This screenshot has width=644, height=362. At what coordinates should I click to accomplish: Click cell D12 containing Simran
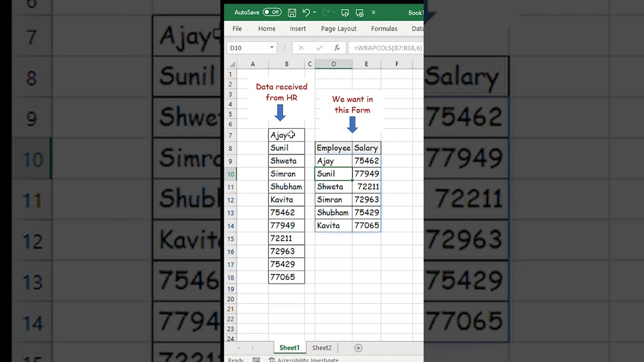pyautogui.click(x=334, y=200)
